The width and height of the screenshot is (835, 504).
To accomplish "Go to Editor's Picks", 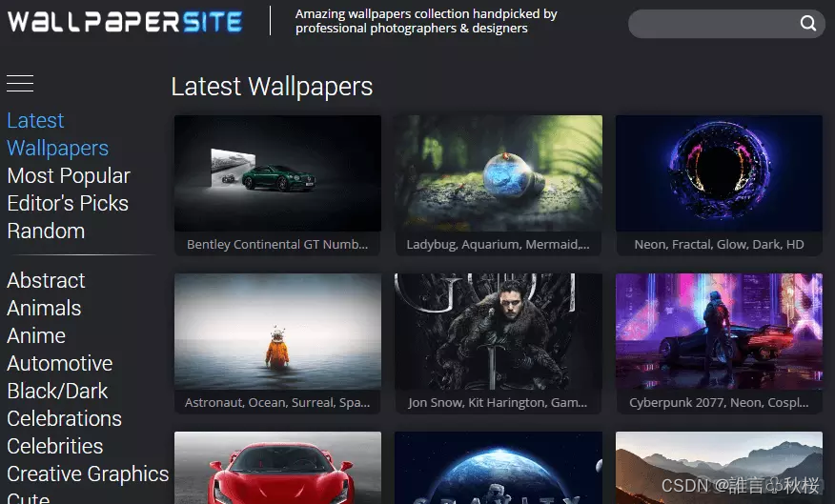I will (68, 203).
